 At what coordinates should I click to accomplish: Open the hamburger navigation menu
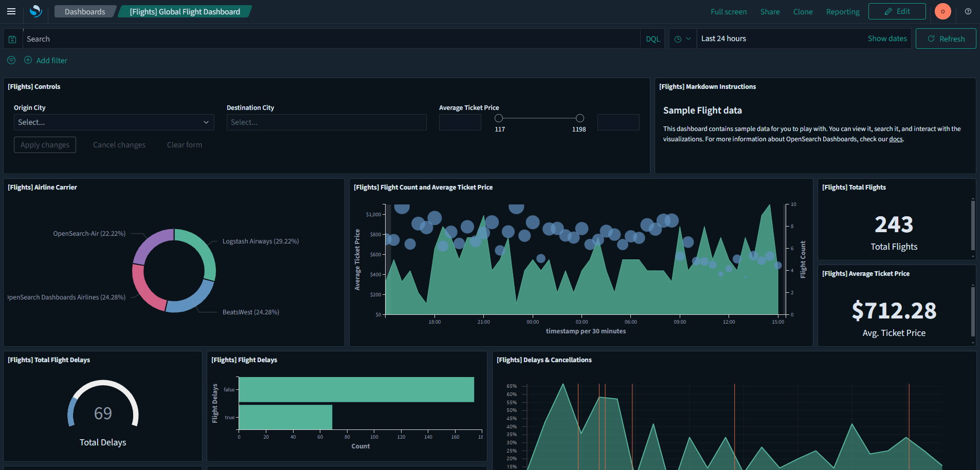[11, 11]
